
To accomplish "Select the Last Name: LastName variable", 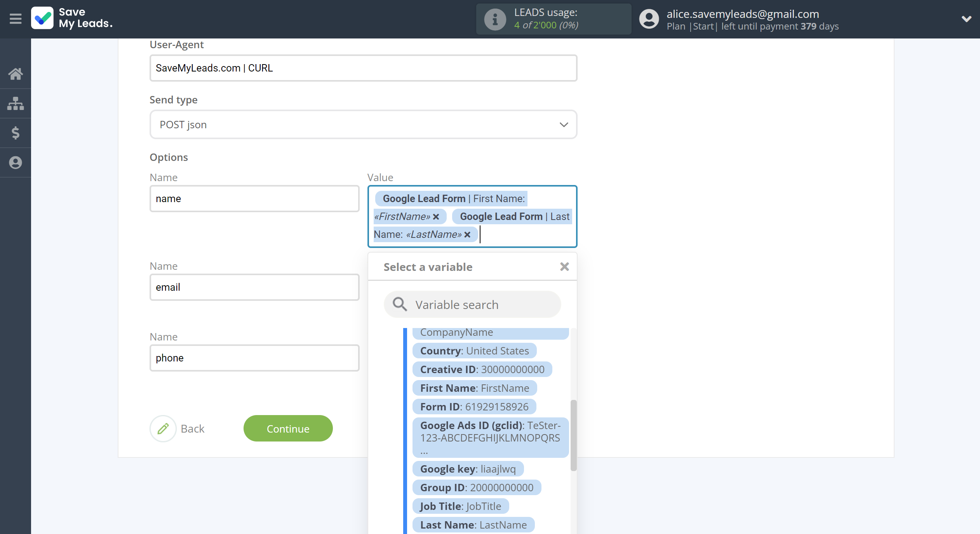I will pos(473,525).
